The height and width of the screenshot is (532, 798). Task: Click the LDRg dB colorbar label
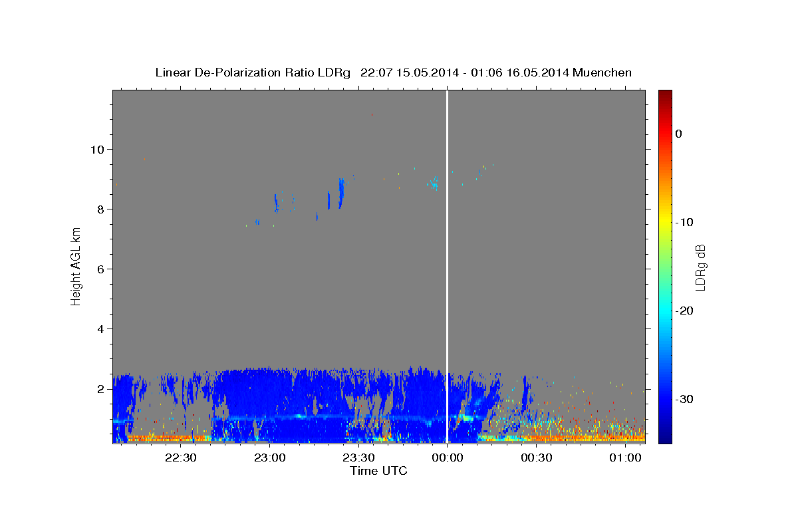tap(700, 267)
